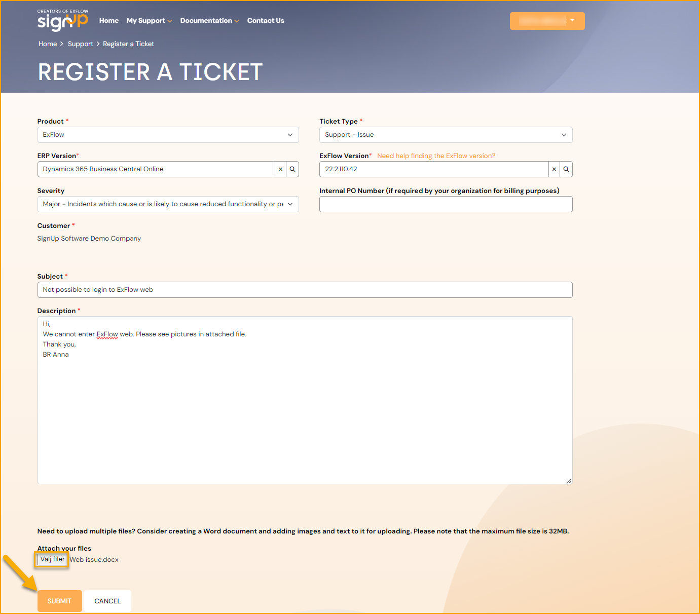Open the ExFlow version help link
The image size is (700, 614).
[x=436, y=156]
